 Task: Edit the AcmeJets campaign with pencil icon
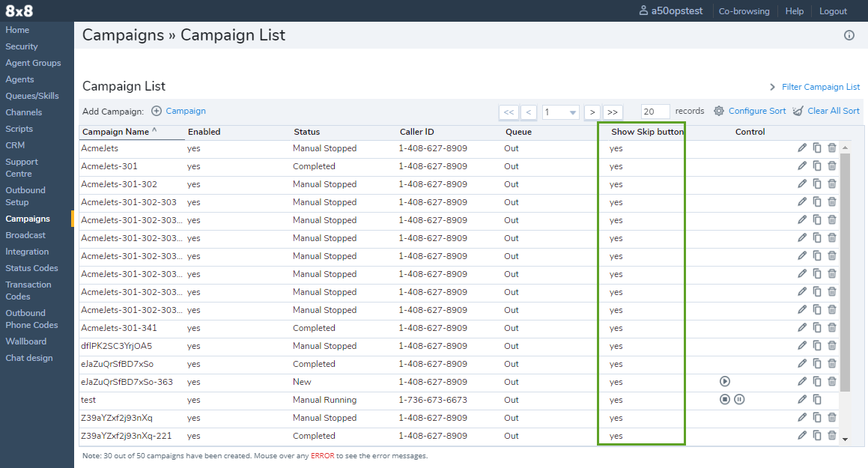tap(802, 148)
